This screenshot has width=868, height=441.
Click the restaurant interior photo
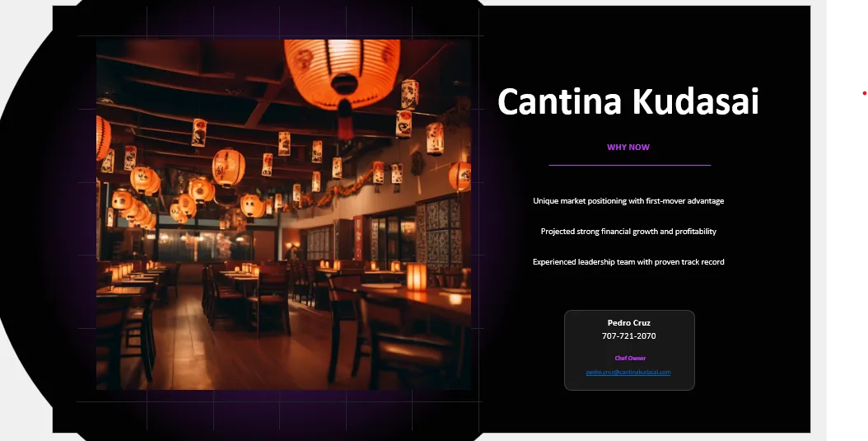point(283,214)
